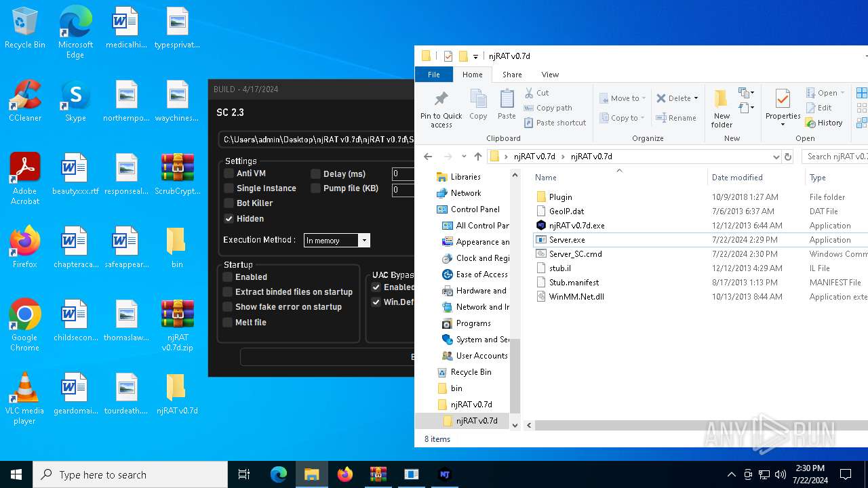
Task: Uncheck the Hidden checkbox
Action: (x=229, y=219)
